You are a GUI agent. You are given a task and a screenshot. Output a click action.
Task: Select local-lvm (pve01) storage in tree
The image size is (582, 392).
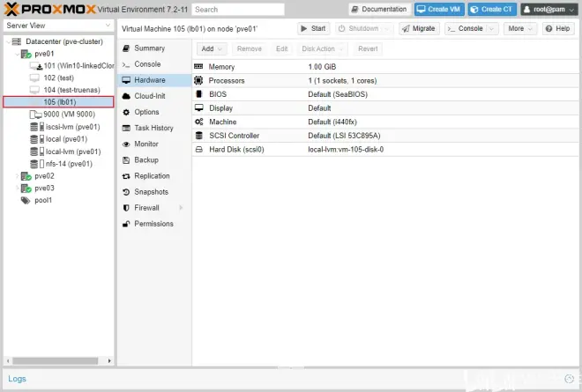[58, 152]
